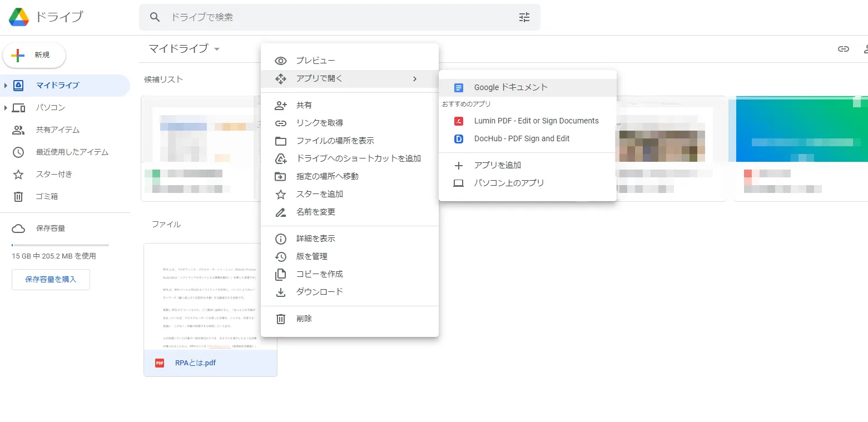868x422 pixels.
Task: Click the colorful plus icon on New button
Action: (x=18, y=55)
